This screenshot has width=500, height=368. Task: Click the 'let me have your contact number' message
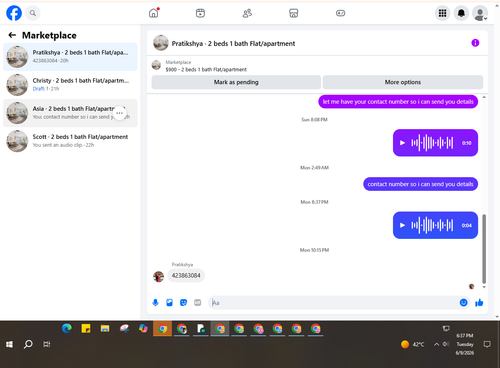coord(398,102)
